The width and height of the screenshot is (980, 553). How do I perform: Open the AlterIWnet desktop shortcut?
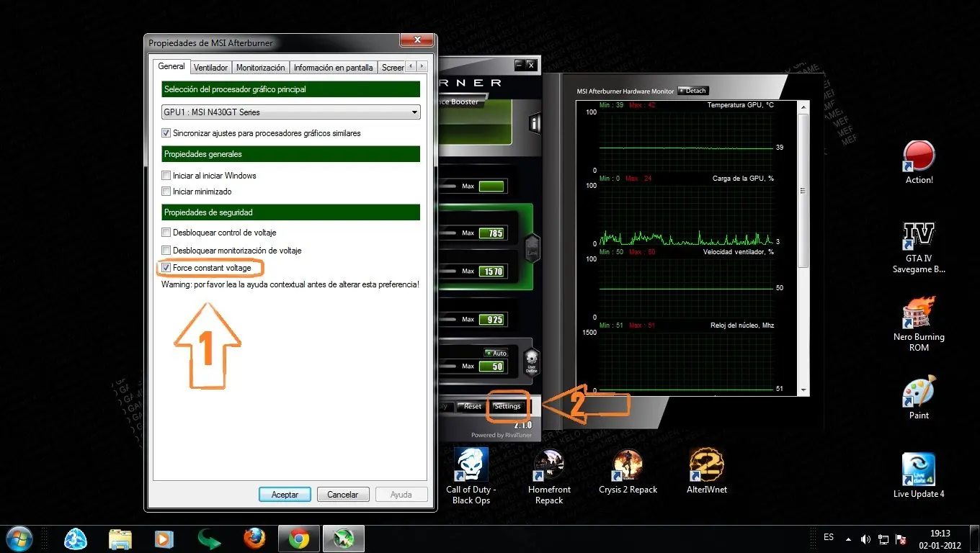point(707,472)
